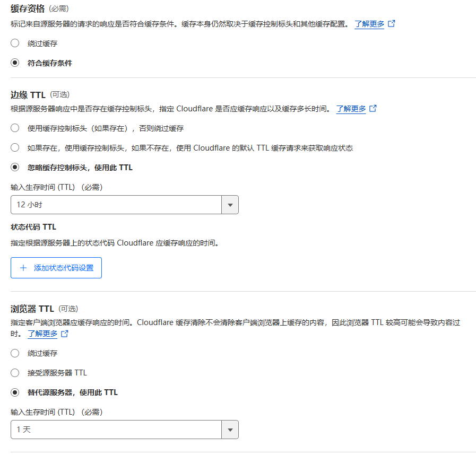Click external-link icon beside 缓存资格 了解更多
The height and width of the screenshot is (455, 476).
[392, 24]
